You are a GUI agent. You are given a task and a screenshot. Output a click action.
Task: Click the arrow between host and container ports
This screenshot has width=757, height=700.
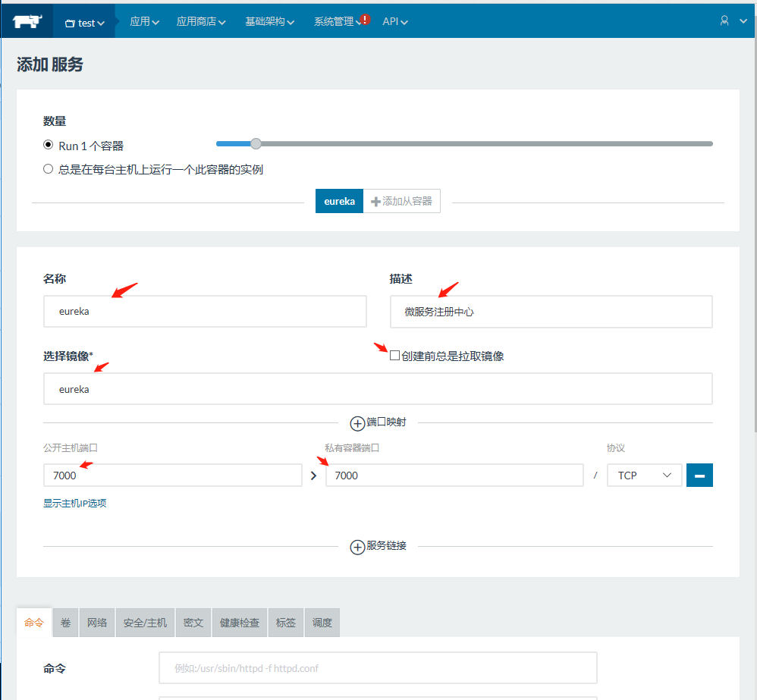coord(314,476)
